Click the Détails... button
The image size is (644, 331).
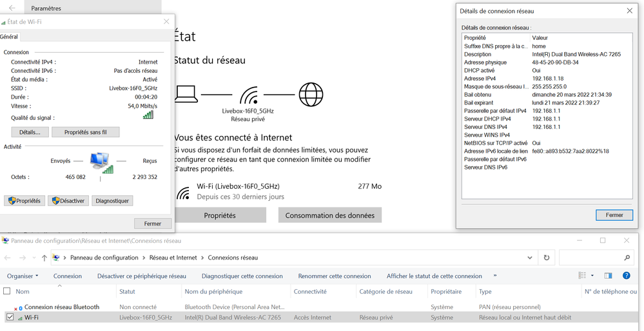click(x=29, y=132)
